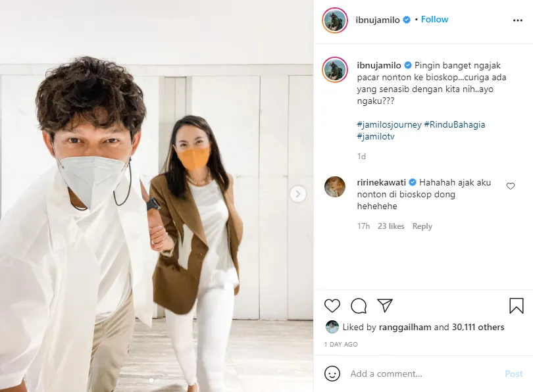Open ibnujamilo header profile picture

(335, 20)
